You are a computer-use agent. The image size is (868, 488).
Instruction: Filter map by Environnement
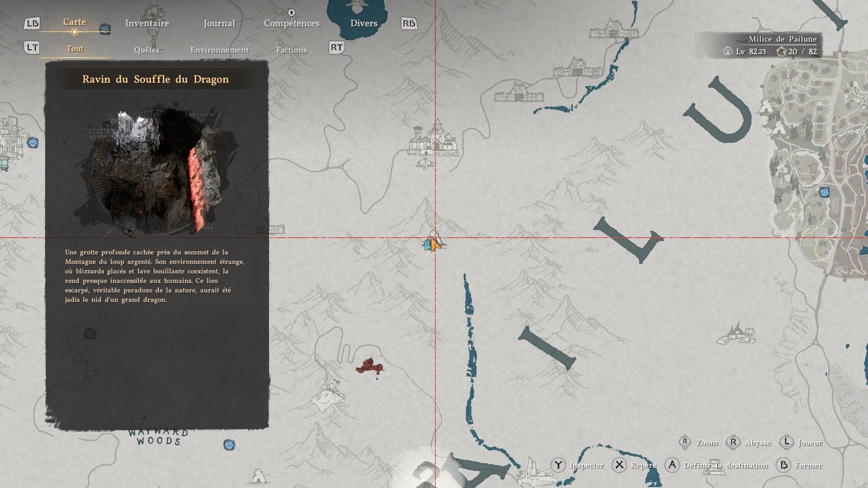(219, 50)
